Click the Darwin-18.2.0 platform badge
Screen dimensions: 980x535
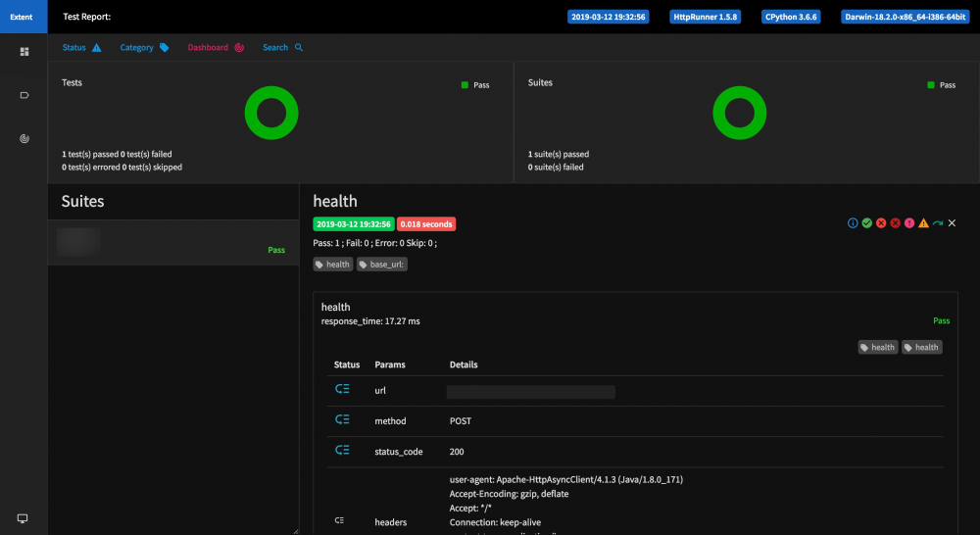(x=905, y=17)
